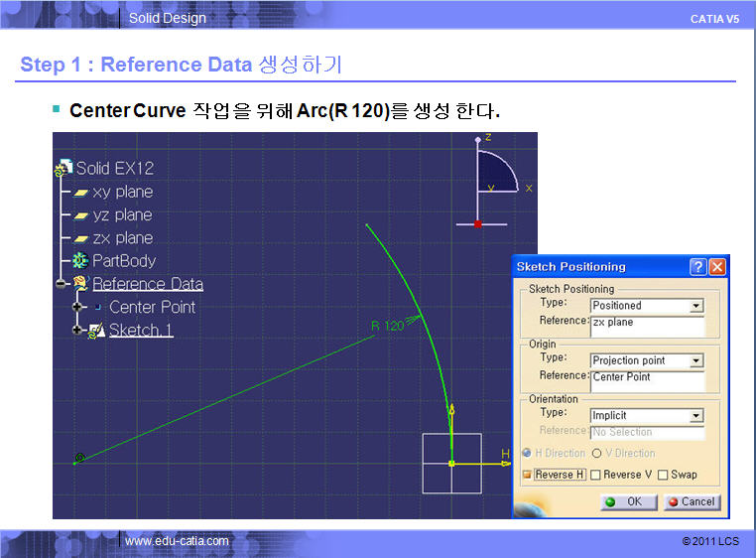Click the Reference Data geometrical set icon
756x558 pixels.
click(81, 284)
